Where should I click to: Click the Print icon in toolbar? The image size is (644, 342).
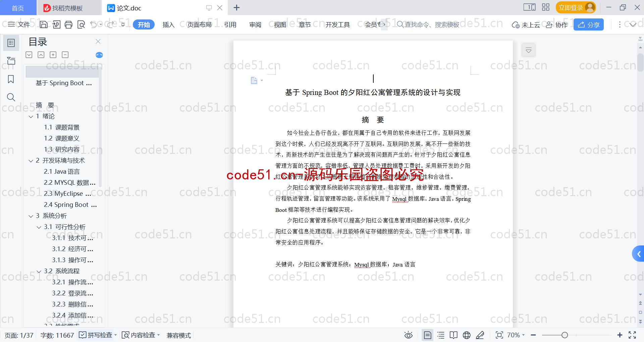68,24
